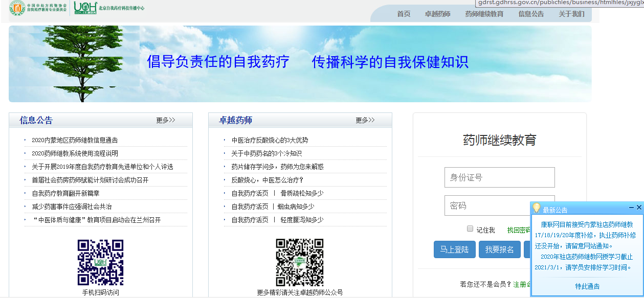Close the 最新公告 popup
This screenshot has width=644, height=298.
tap(639, 208)
